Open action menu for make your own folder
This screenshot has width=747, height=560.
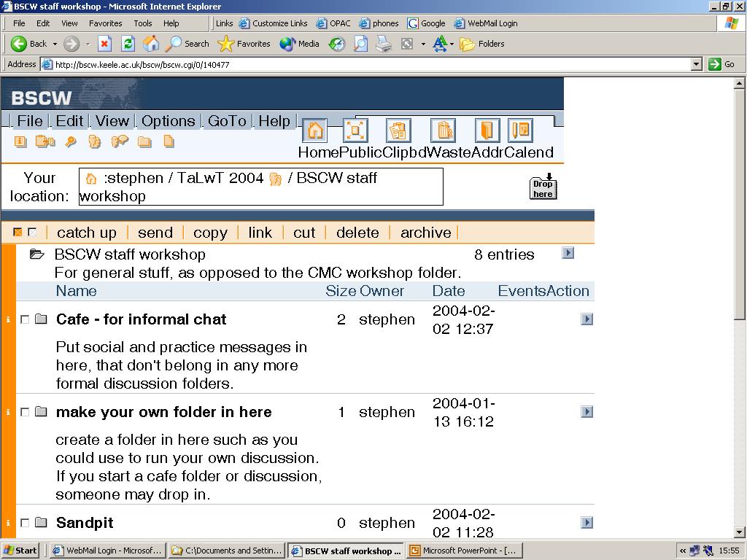coord(587,411)
